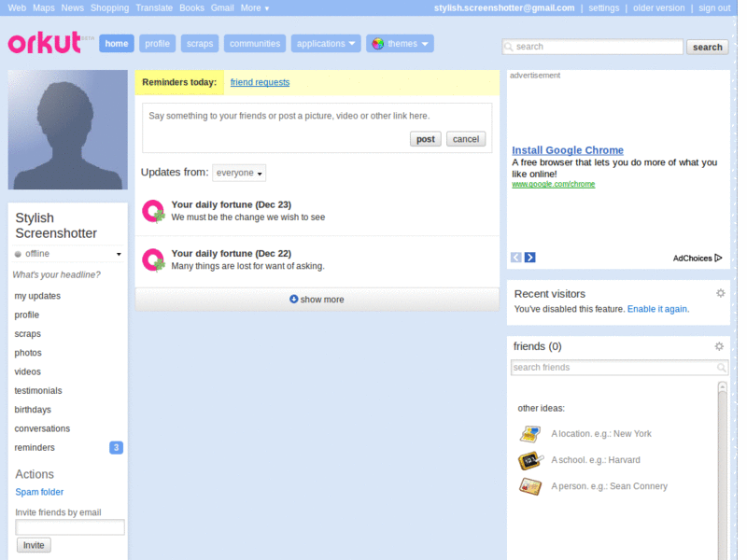Open the scraps tab in navigation
The image size is (747, 560).
(x=200, y=44)
